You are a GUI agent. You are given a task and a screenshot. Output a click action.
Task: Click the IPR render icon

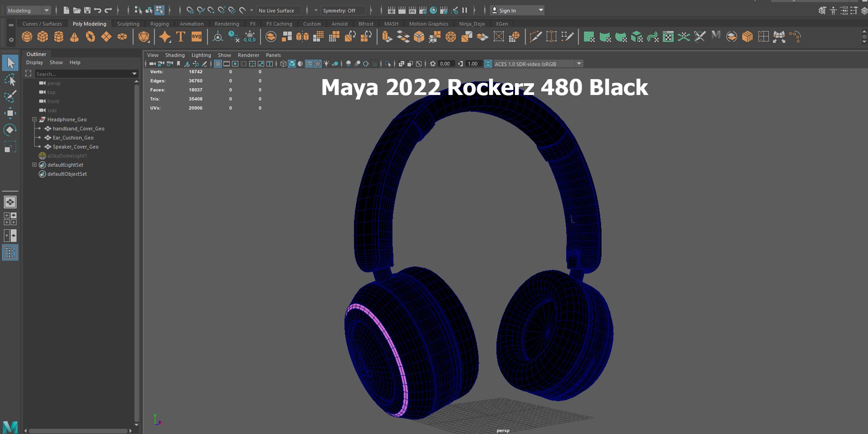[x=412, y=10]
